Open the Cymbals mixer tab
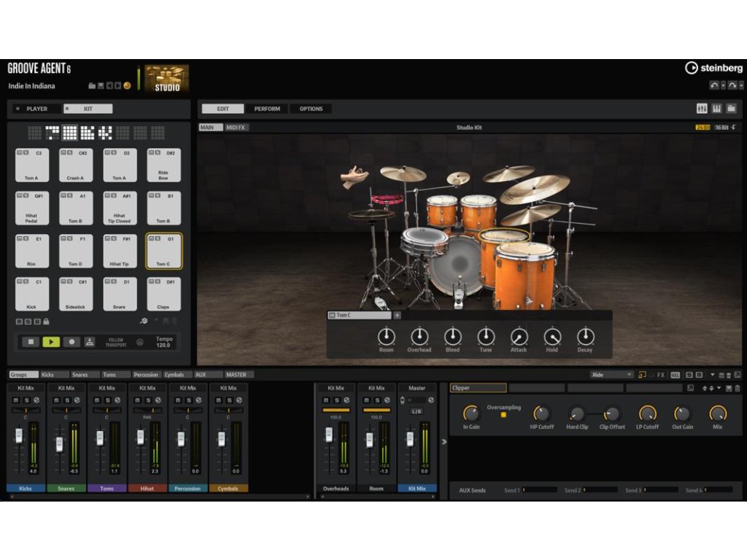This screenshot has height=560, width=747. click(x=174, y=375)
